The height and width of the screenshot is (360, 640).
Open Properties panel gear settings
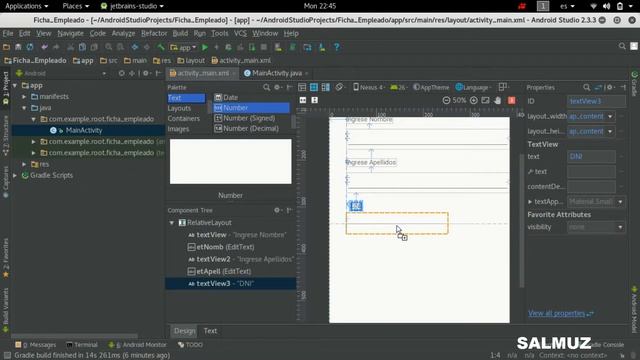(x=610, y=87)
